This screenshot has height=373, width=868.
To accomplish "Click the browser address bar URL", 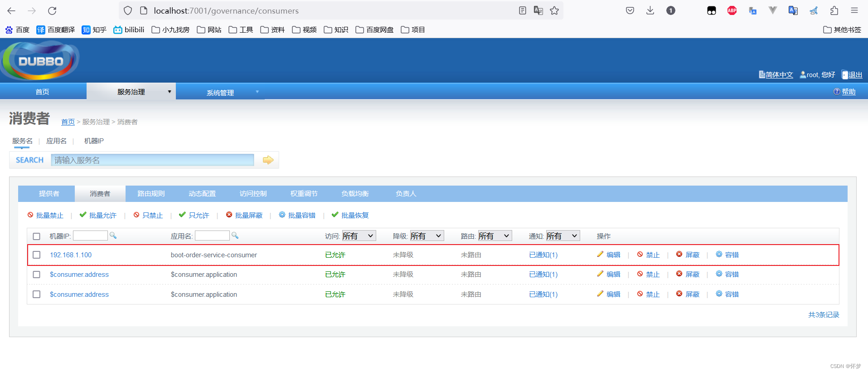I will click(x=226, y=10).
